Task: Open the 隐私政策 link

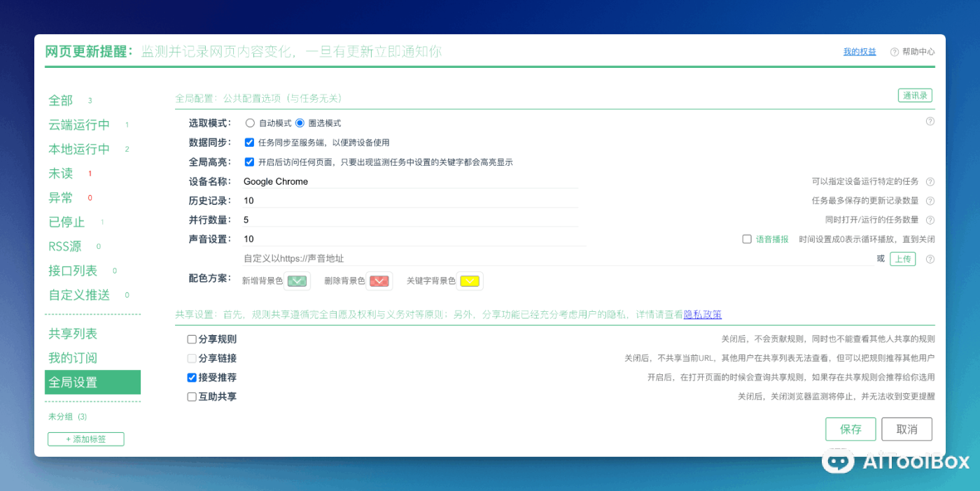Action: tap(702, 315)
